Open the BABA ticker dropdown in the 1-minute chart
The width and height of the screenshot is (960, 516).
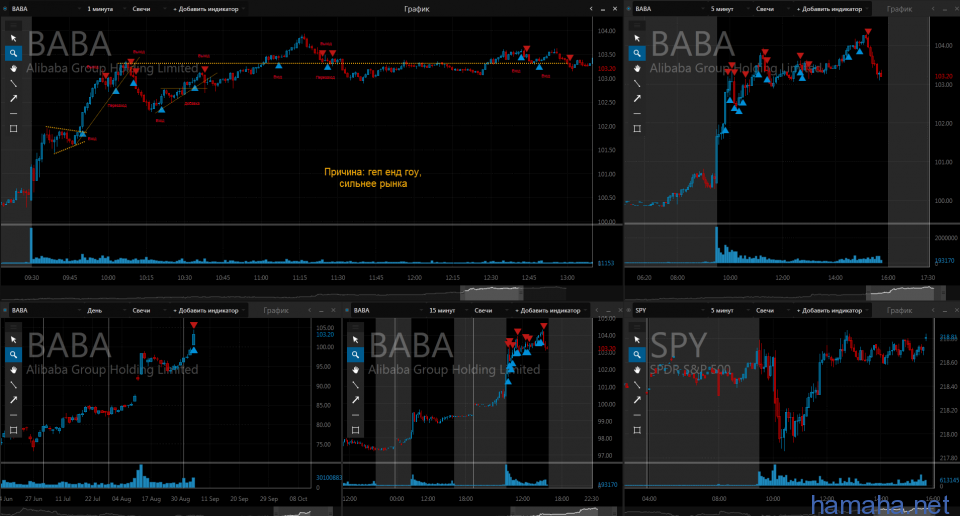pos(46,9)
